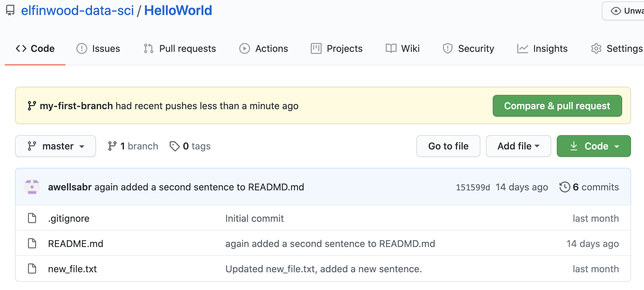Screen dimensions: 644x290
Task: Expand the Add file dropdown
Action: coord(518,146)
